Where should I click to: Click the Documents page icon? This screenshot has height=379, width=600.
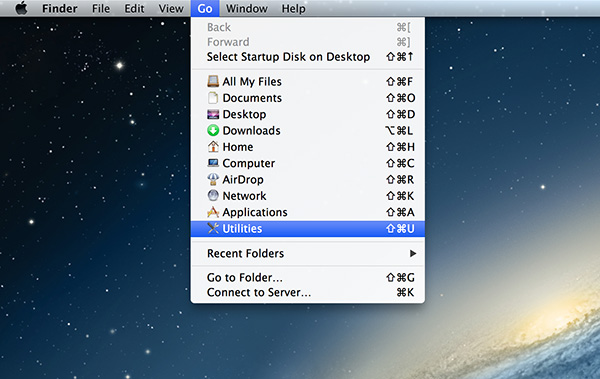(213, 98)
